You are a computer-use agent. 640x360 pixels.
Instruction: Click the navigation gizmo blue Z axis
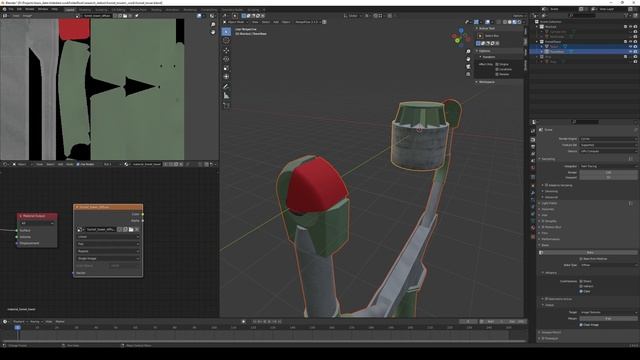tap(461, 31)
